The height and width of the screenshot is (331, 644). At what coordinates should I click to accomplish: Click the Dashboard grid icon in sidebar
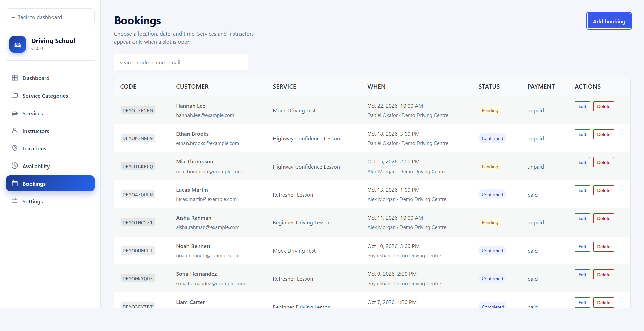pyautogui.click(x=15, y=78)
